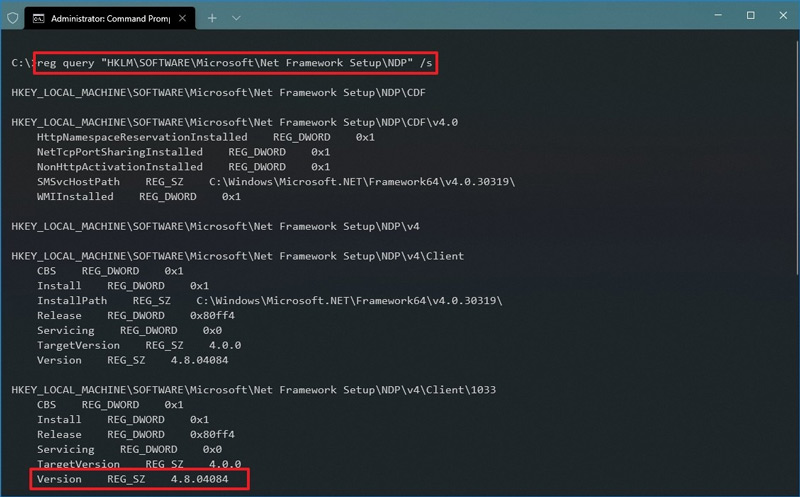Click the reg query command text
Screen dimensions: 800x497
pos(235,63)
